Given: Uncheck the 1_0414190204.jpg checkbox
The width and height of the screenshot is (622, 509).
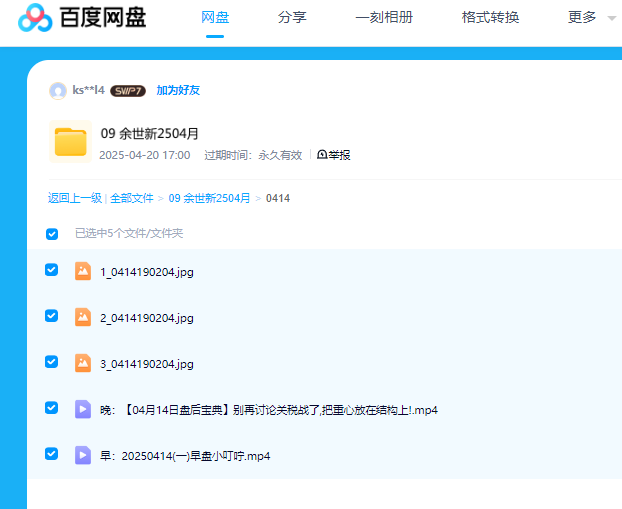Looking at the screenshot, I should [52, 270].
